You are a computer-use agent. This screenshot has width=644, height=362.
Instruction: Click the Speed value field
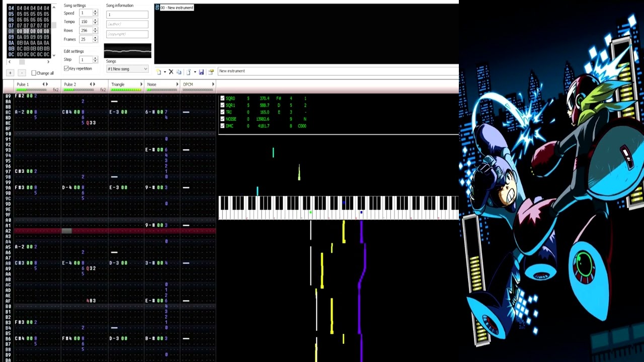[86, 13]
